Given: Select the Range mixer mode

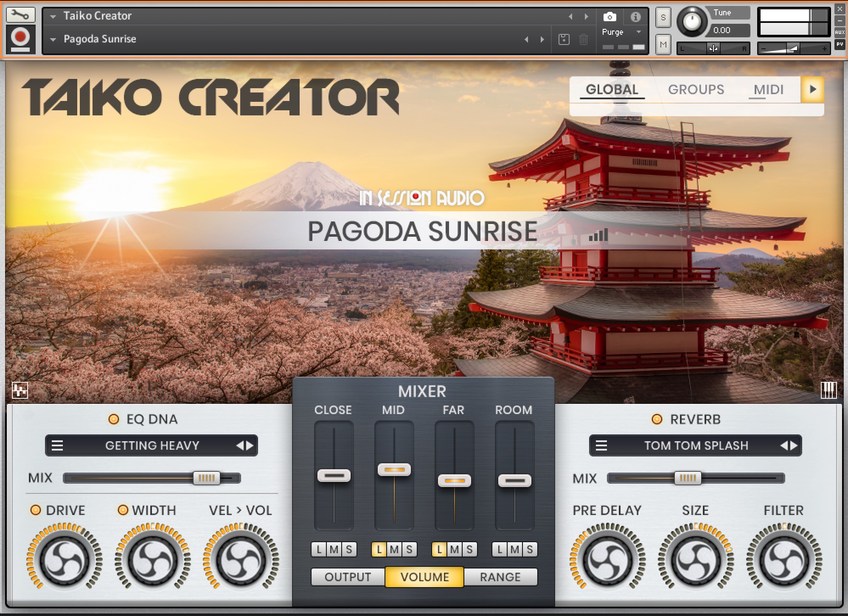Looking at the screenshot, I should pyautogui.click(x=500, y=577).
